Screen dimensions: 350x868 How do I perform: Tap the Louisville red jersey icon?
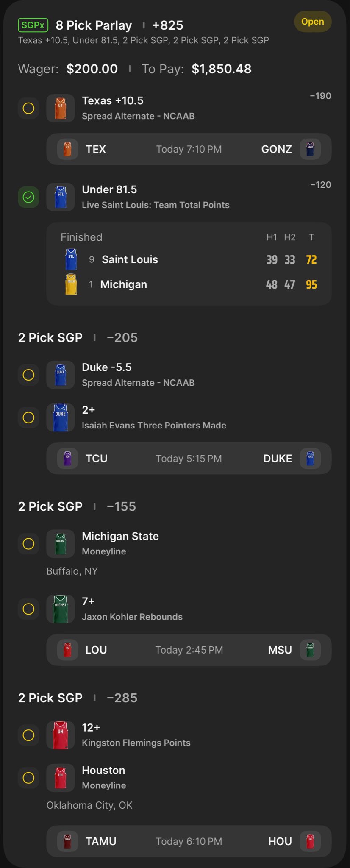tap(67, 650)
